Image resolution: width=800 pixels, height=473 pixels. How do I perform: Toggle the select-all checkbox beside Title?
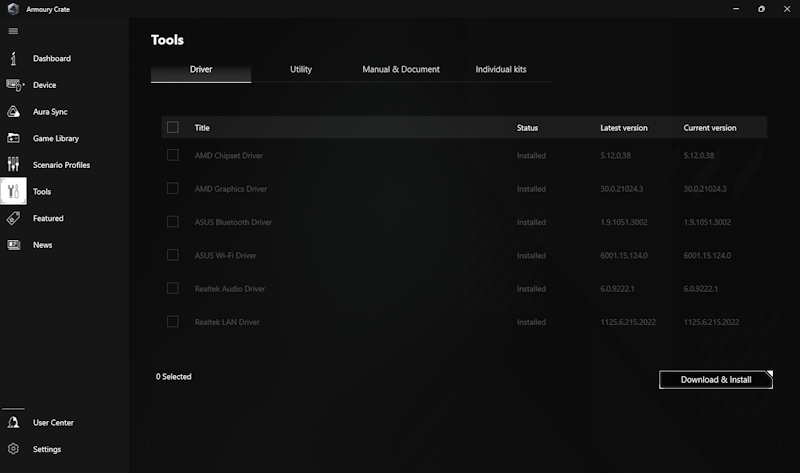click(x=173, y=127)
